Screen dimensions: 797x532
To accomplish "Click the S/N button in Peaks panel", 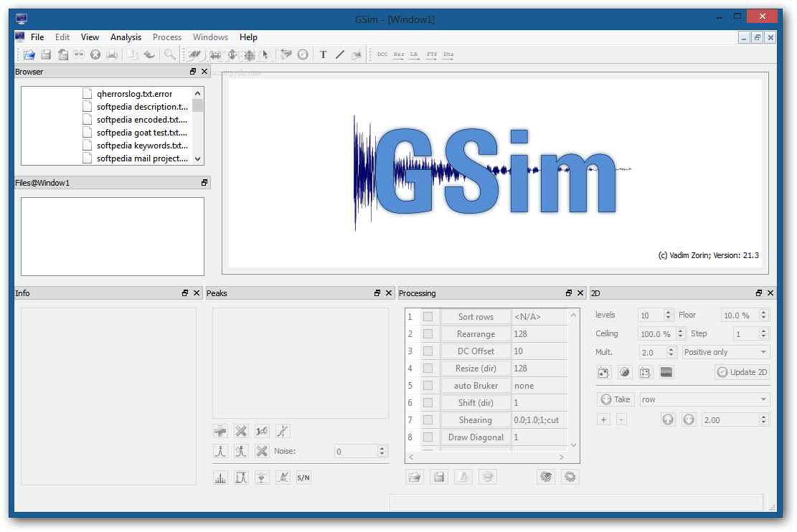I will click(x=303, y=478).
